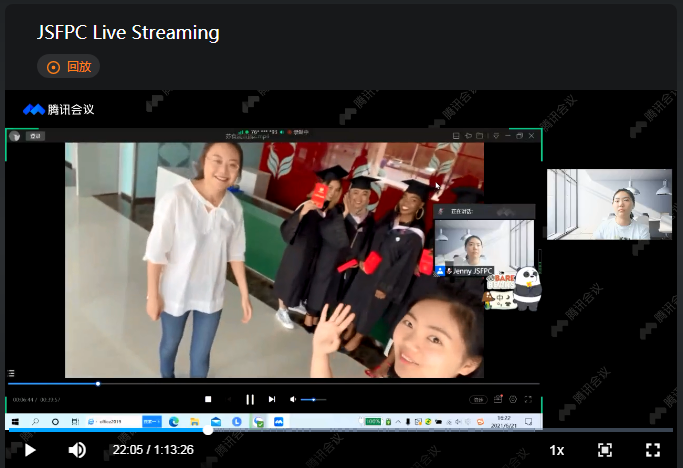
Task: Select the side participant video thumbnail
Action: point(609,204)
